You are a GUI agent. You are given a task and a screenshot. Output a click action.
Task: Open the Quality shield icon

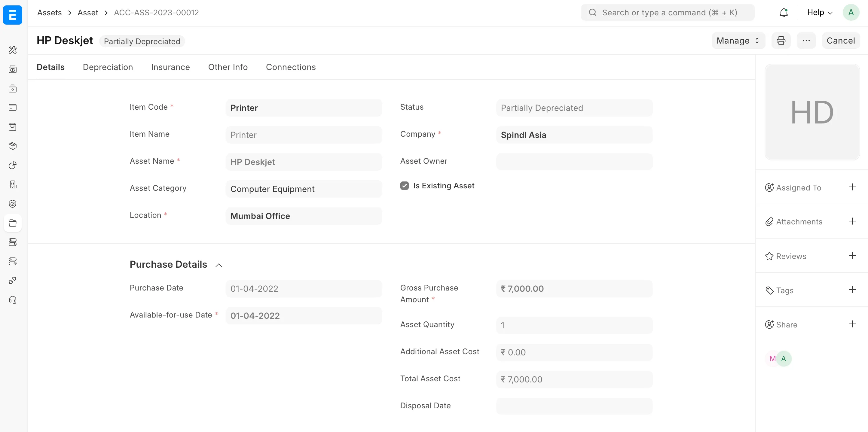click(x=12, y=203)
